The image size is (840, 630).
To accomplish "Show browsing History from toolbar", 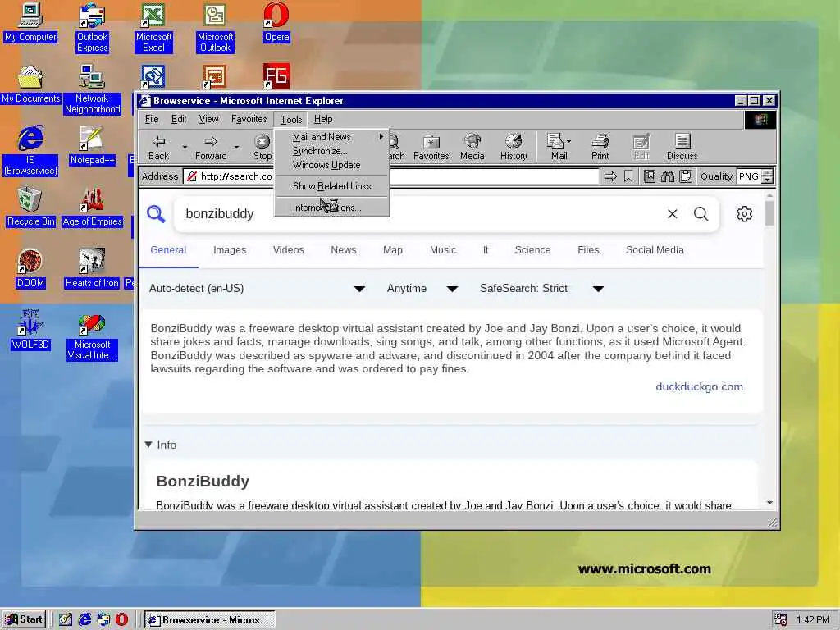I will click(514, 148).
